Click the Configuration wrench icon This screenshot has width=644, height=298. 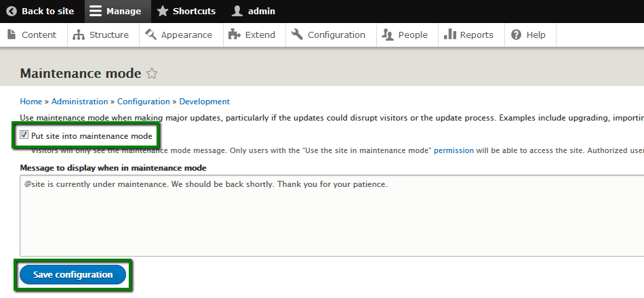pyautogui.click(x=297, y=35)
